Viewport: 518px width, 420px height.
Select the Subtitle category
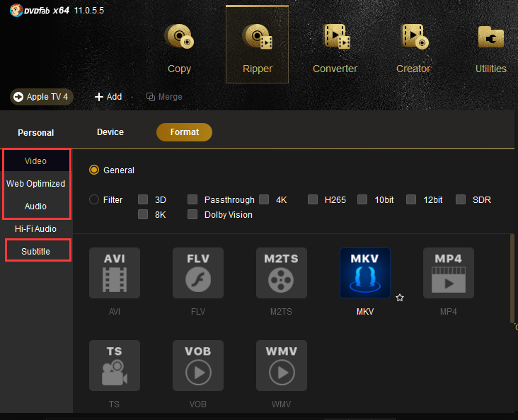(x=35, y=251)
